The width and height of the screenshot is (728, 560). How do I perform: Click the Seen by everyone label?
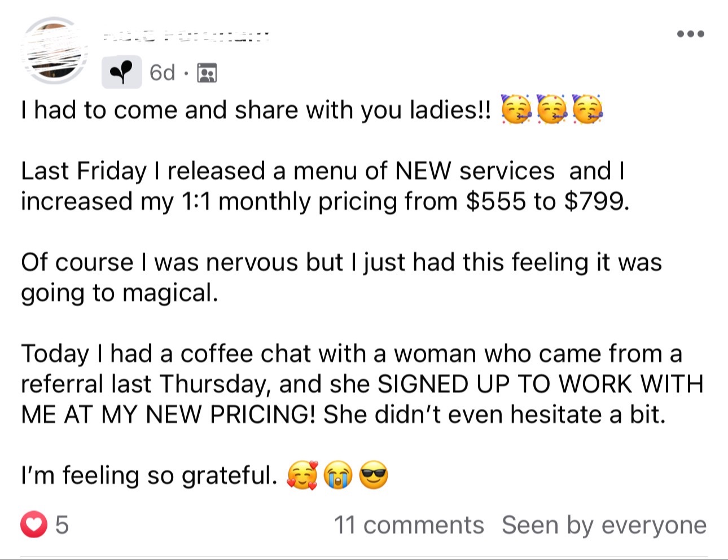pyautogui.click(x=604, y=525)
